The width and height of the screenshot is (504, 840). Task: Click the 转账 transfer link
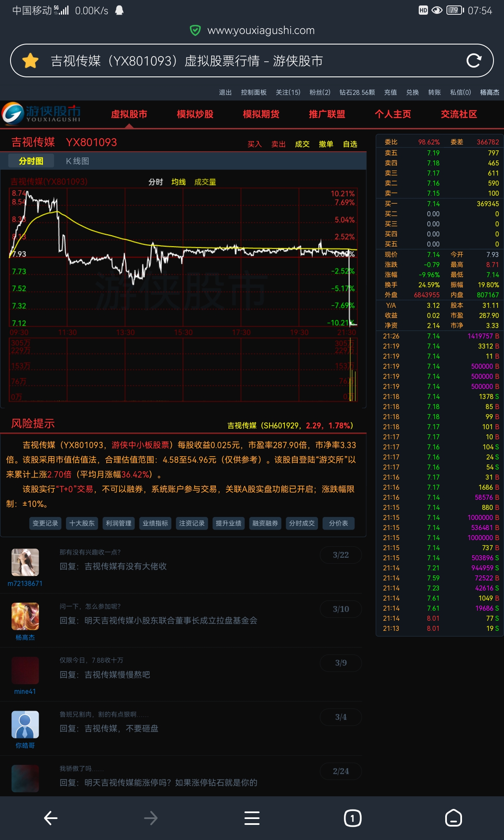point(434,92)
